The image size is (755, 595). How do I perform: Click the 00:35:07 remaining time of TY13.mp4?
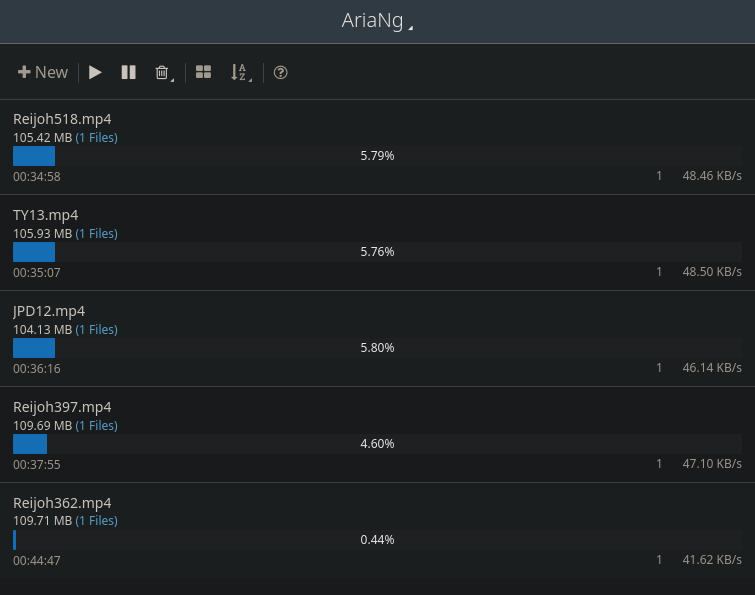coord(37,272)
